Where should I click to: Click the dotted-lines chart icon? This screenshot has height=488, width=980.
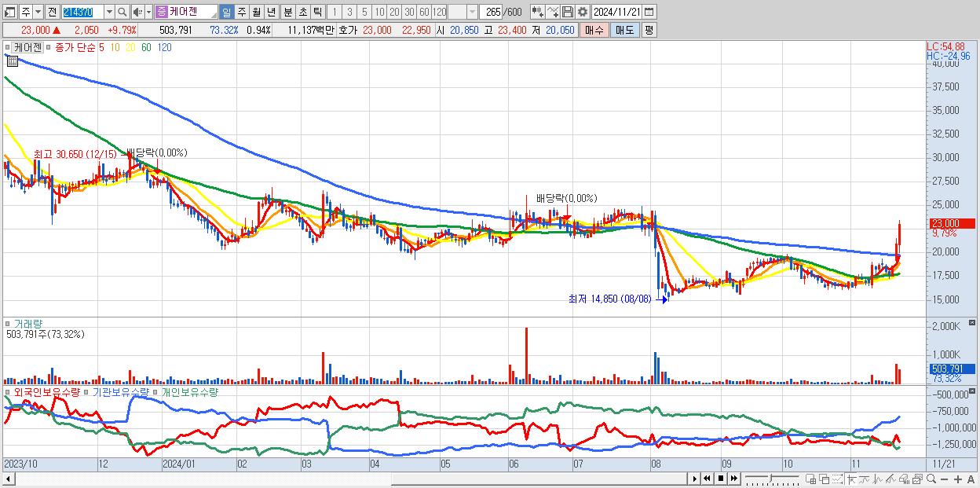[x=837, y=479]
